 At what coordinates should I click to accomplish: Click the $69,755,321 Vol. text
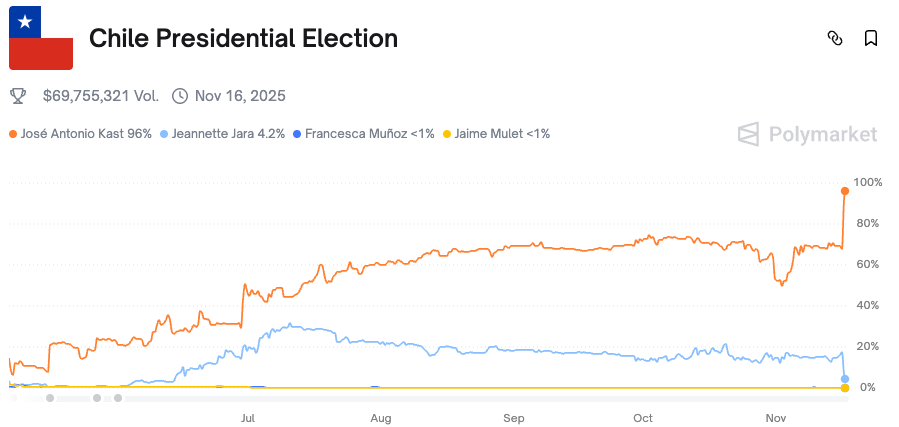(101, 96)
